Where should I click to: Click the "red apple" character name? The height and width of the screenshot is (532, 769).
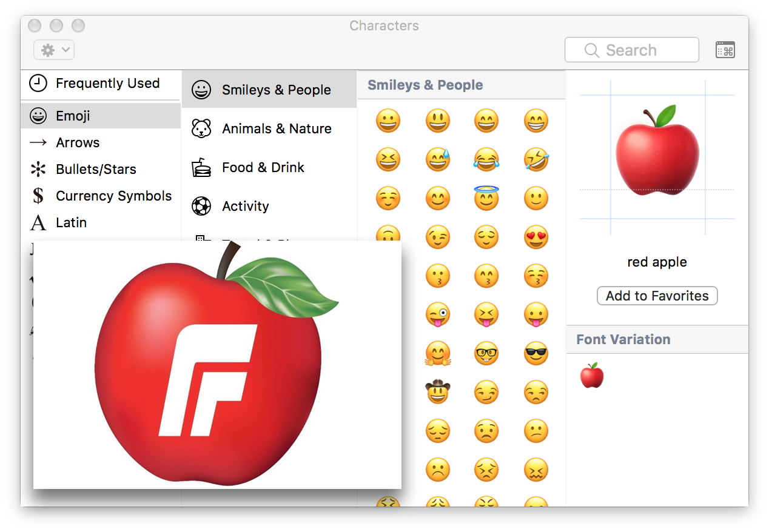(657, 262)
